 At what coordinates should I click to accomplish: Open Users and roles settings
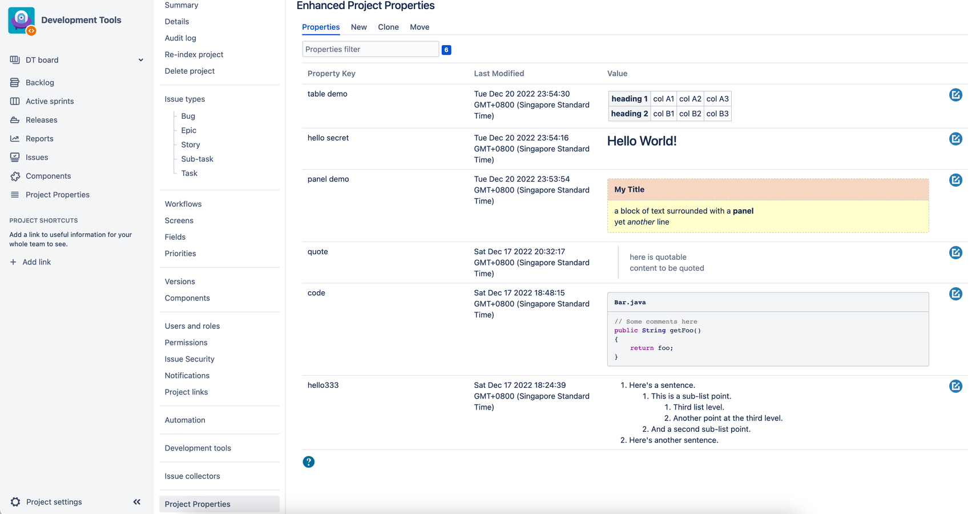click(x=192, y=326)
